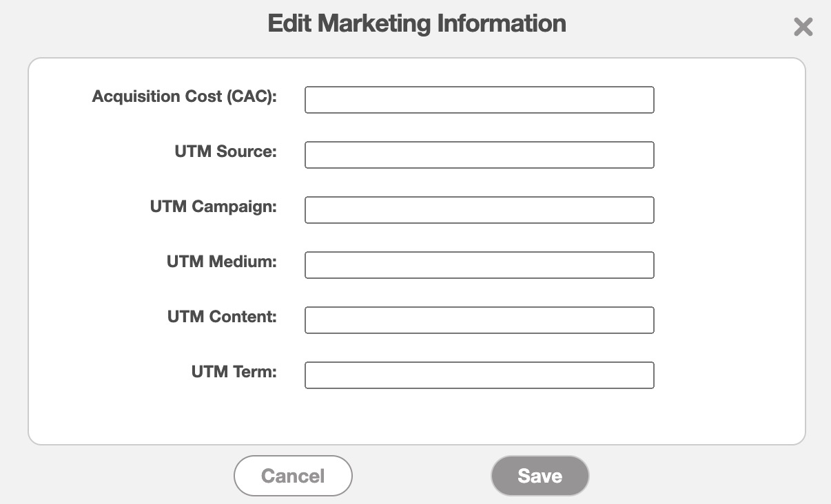Click the 'UTM Term:' label text
This screenshot has height=504, width=831.
[x=234, y=372]
